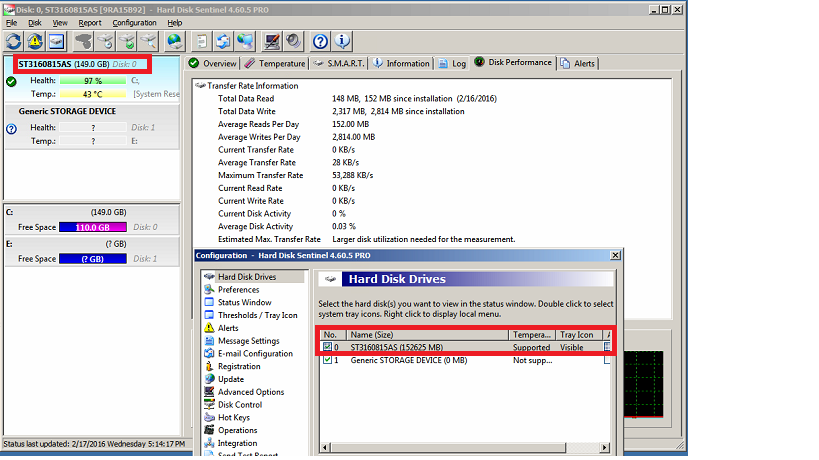Viewport: 819px width, 460px height.
Task: Click the blue info bubble about icon
Action: pos(342,41)
